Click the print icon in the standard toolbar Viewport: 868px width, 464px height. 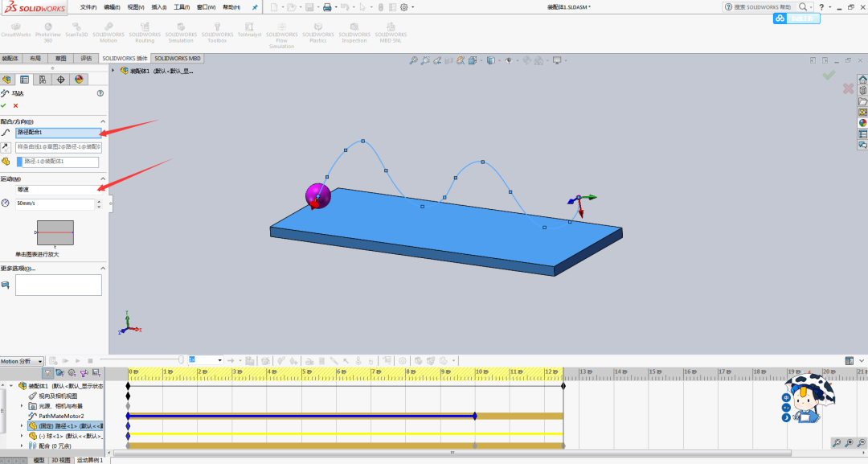[329, 6]
